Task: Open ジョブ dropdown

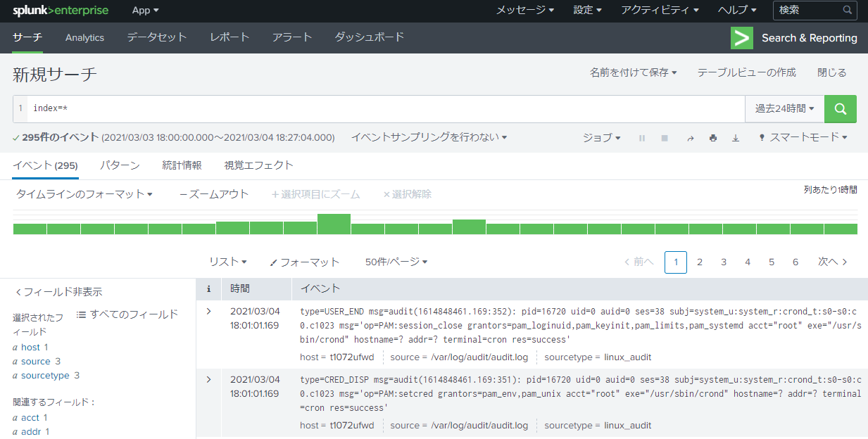Action: tap(602, 138)
